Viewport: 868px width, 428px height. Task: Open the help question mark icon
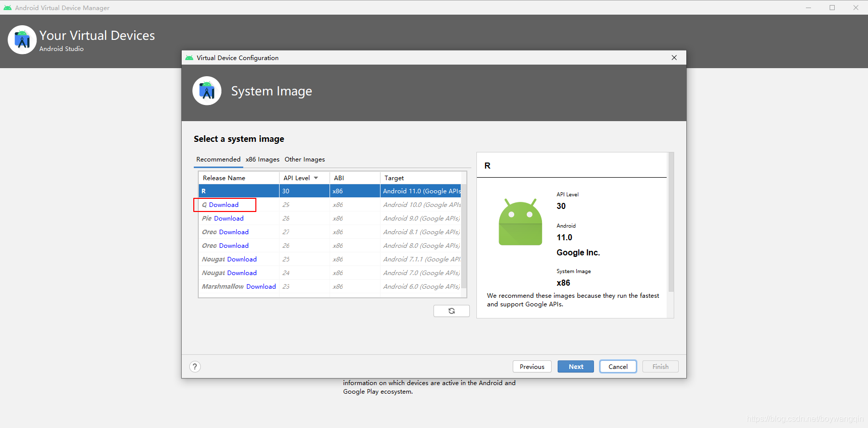click(195, 367)
